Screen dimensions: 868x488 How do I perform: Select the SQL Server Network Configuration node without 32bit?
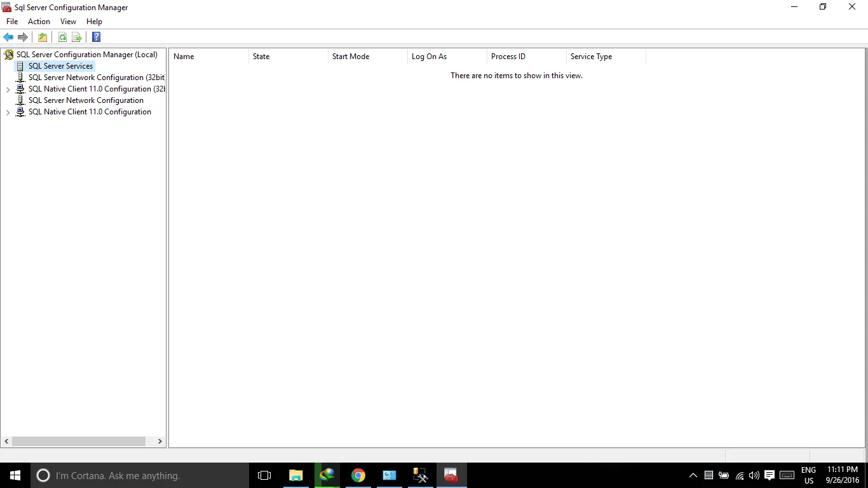pyautogui.click(x=86, y=100)
